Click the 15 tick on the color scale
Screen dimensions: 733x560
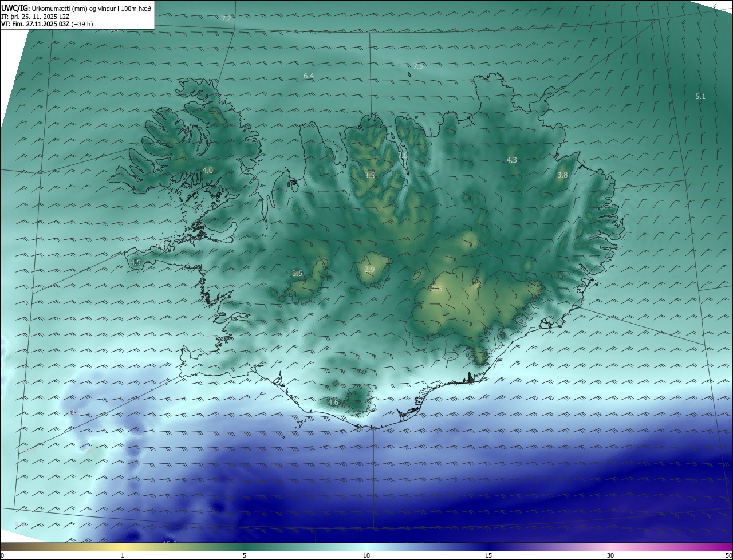point(488,555)
